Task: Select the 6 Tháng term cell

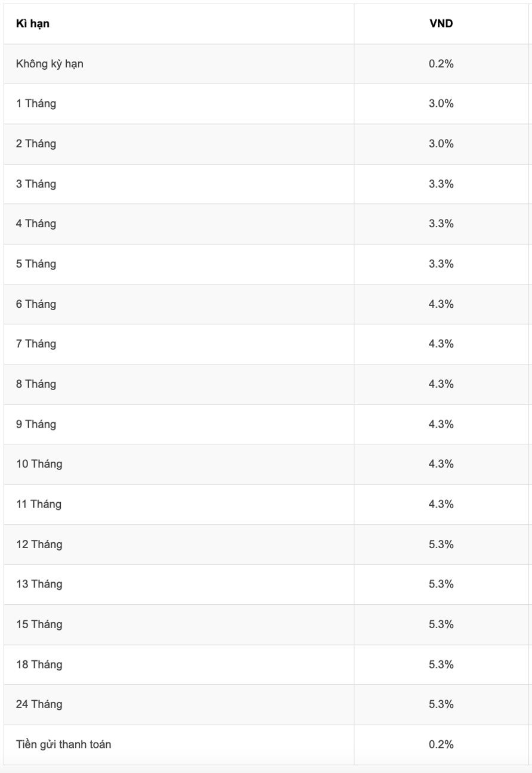Action: click(x=36, y=304)
